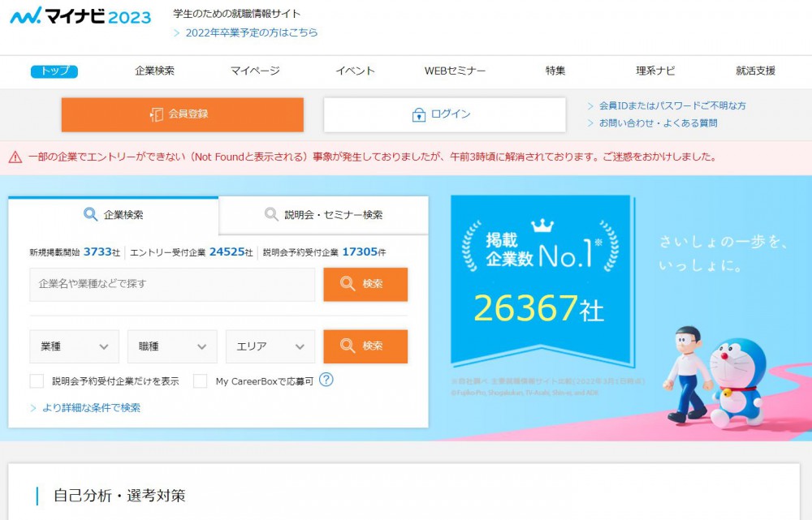
Task: Focus the 企業名や業種などで探す search field
Action: (172, 284)
